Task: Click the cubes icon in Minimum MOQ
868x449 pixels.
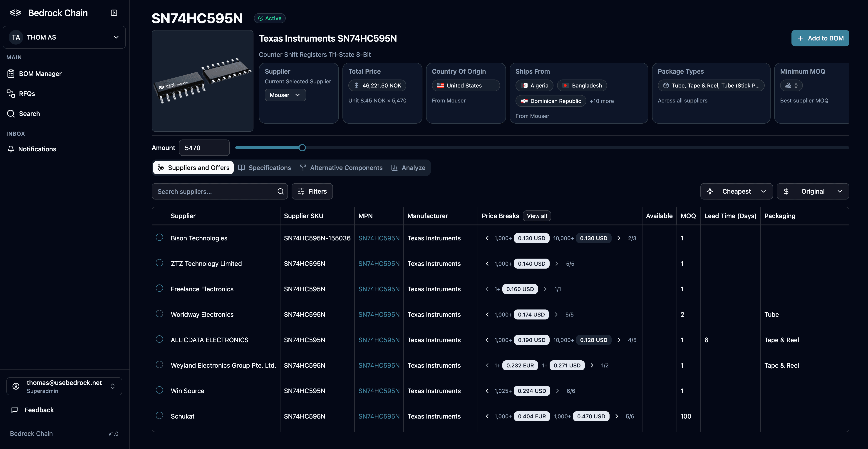Action: pyautogui.click(x=788, y=86)
